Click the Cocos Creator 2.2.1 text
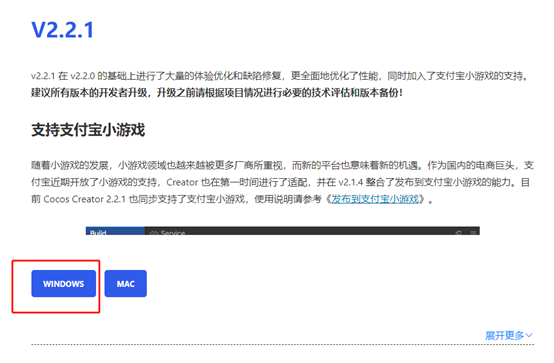 (84, 199)
